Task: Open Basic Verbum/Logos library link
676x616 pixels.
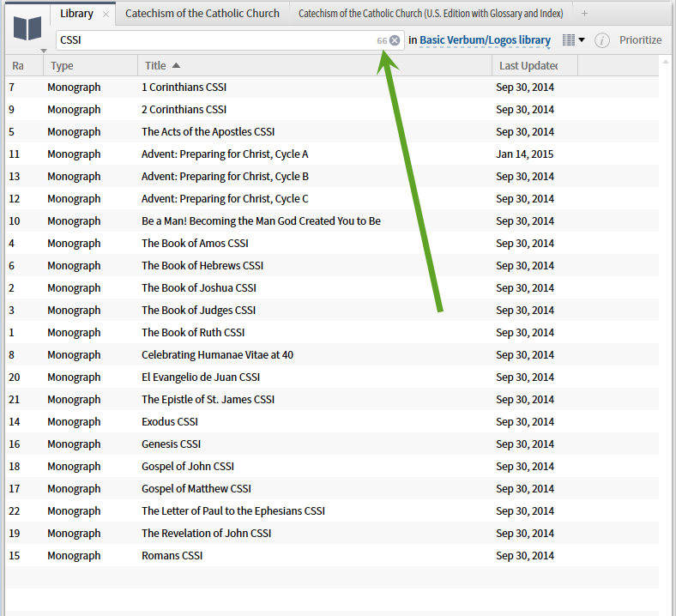Action: (485, 40)
